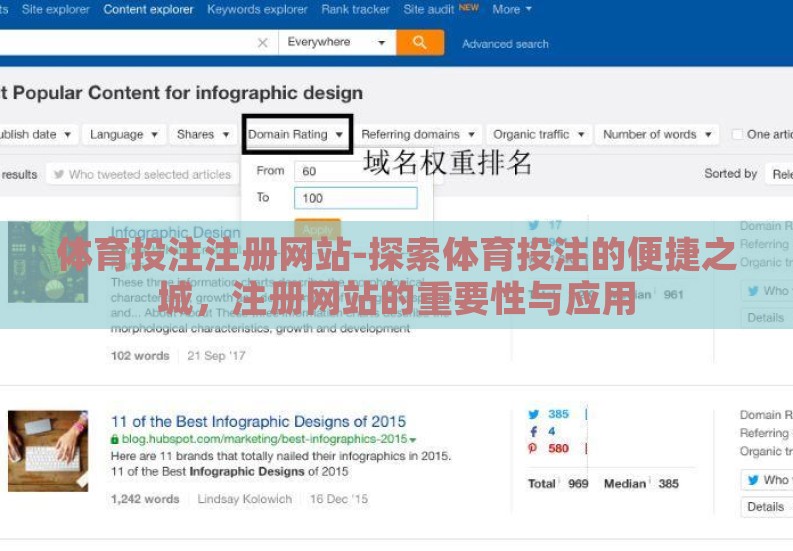The image size is (793, 551).
Task: Click the To field showing 100
Action: click(x=356, y=198)
